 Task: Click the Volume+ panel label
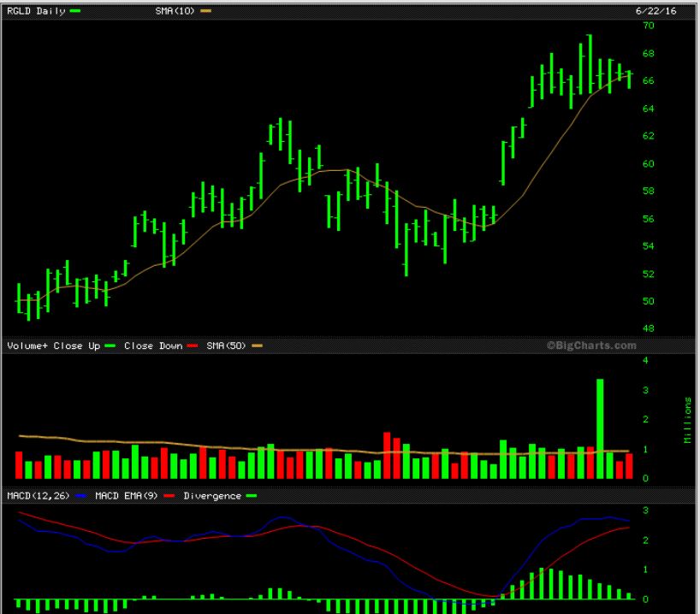27,345
